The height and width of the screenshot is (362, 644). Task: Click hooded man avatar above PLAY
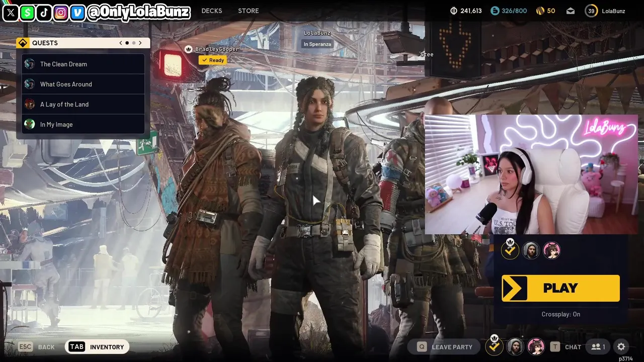(x=531, y=250)
